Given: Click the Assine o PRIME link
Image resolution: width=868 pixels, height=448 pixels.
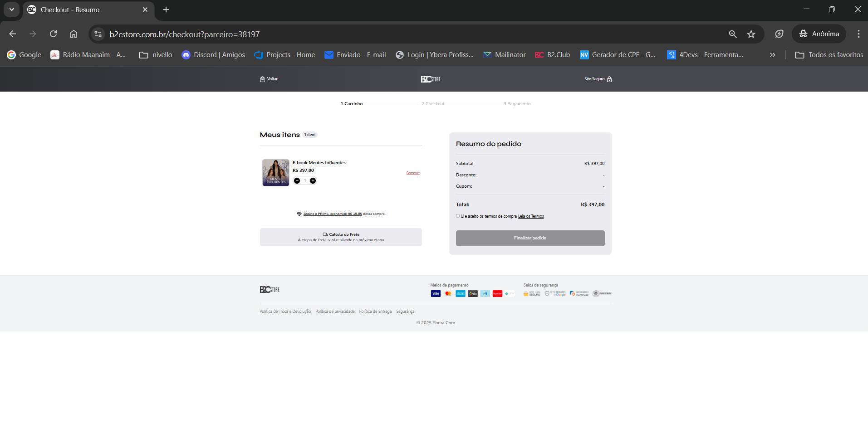Looking at the screenshot, I should pyautogui.click(x=333, y=214).
